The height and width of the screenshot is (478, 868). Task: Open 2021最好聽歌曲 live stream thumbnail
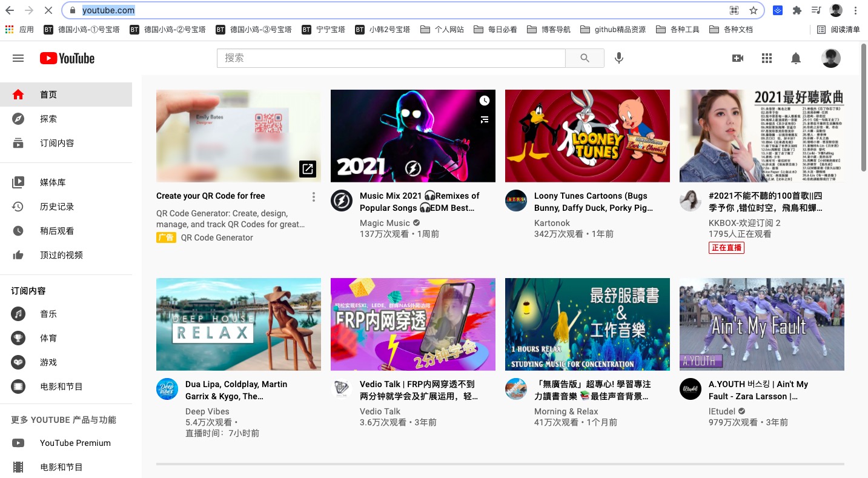point(762,136)
